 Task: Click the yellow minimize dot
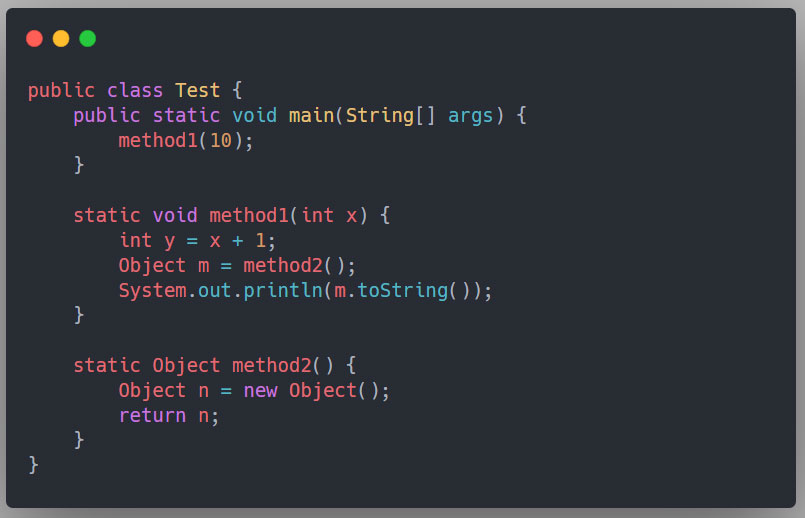pyautogui.click(x=61, y=39)
